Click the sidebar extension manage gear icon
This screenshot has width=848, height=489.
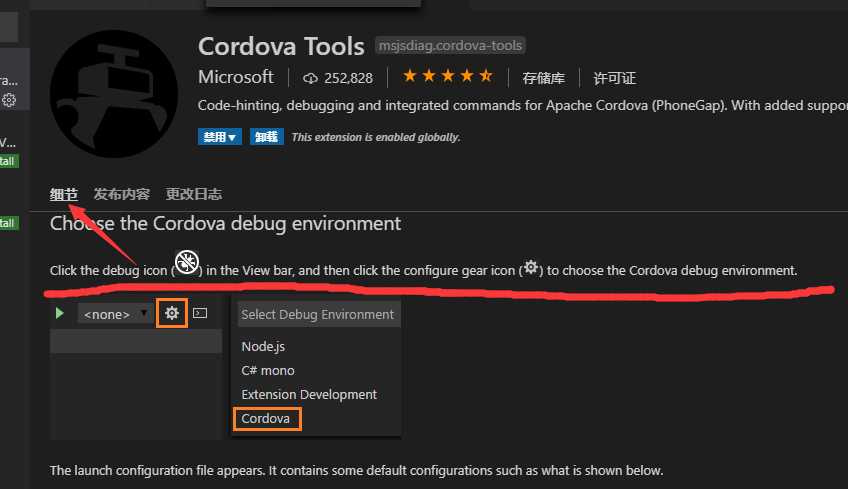(9, 100)
